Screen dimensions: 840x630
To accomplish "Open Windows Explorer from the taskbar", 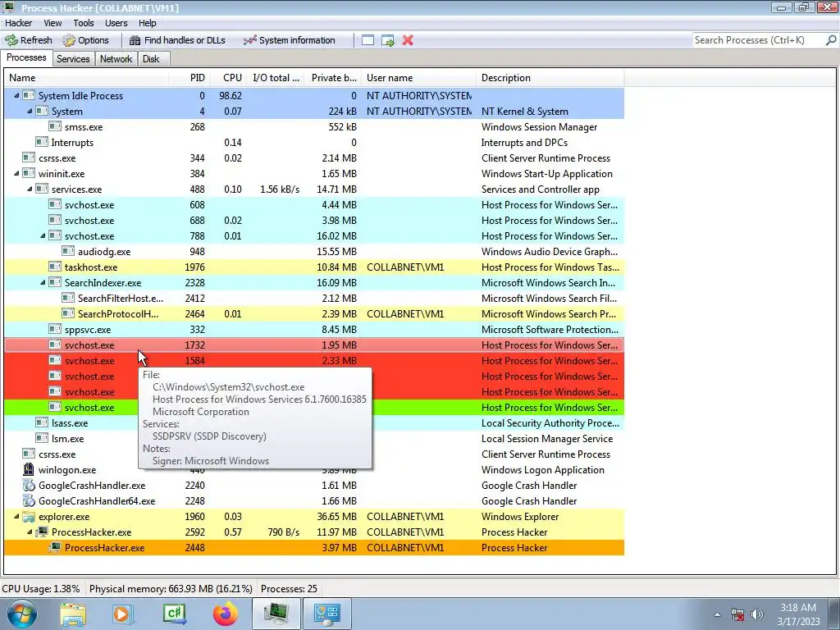I will click(73, 614).
